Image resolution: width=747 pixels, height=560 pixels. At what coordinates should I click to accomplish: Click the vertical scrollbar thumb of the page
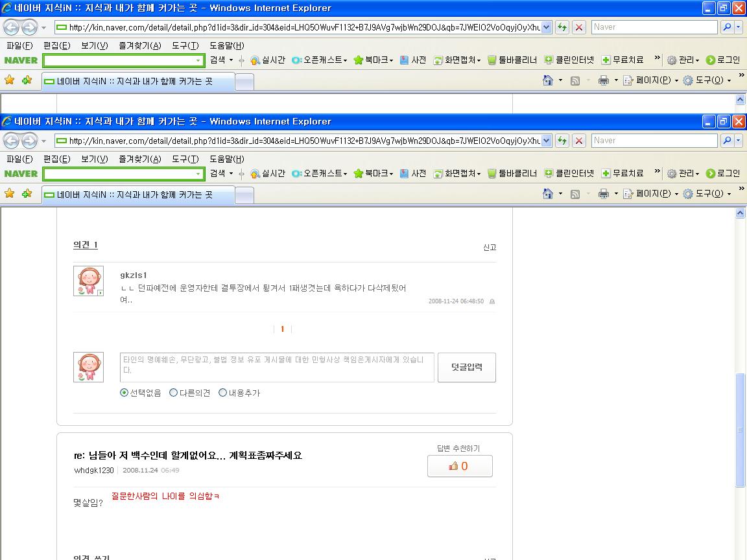point(740,430)
